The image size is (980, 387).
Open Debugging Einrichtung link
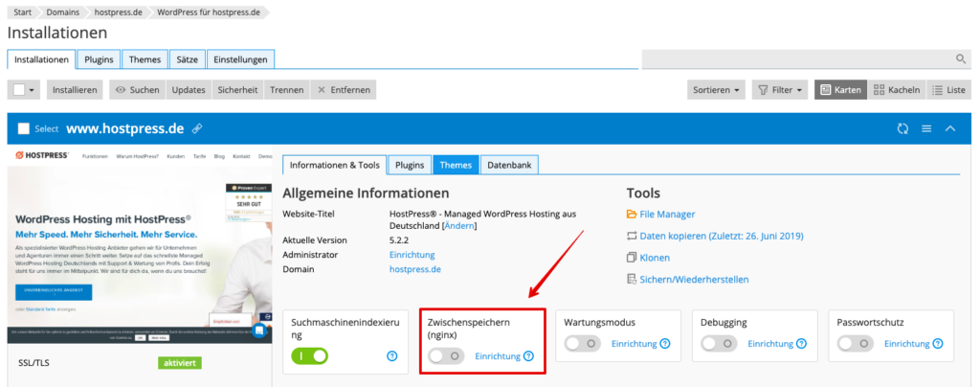point(770,343)
